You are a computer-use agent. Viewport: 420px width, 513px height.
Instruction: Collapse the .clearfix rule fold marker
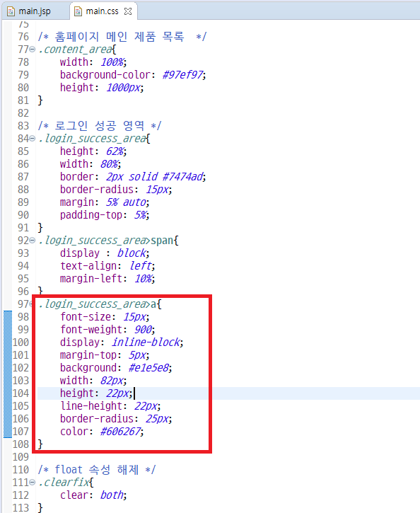pos(32,483)
